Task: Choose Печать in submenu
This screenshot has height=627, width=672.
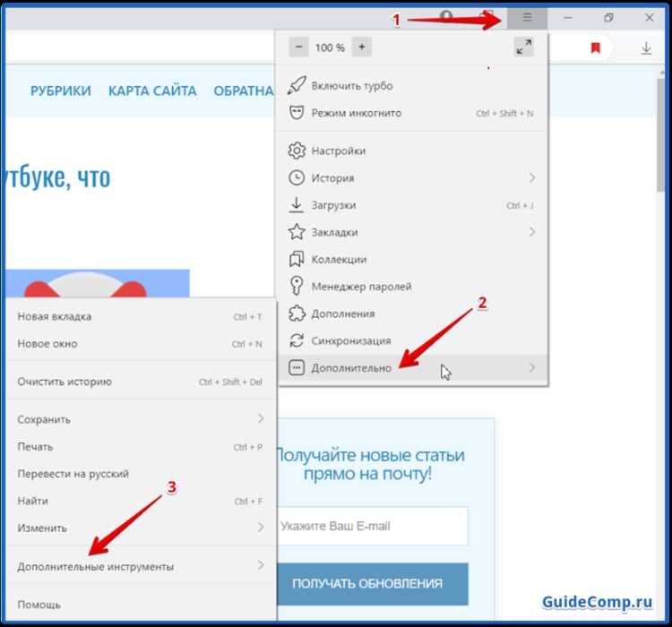Action: click(x=141, y=447)
